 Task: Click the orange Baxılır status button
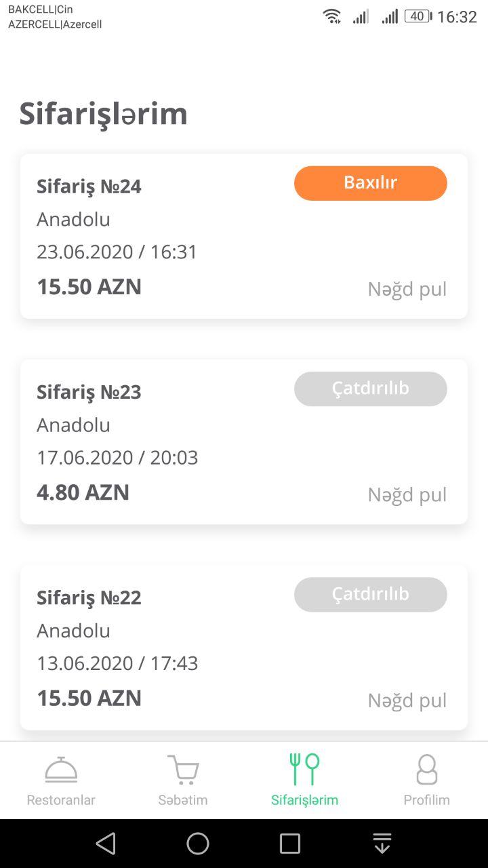point(370,183)
